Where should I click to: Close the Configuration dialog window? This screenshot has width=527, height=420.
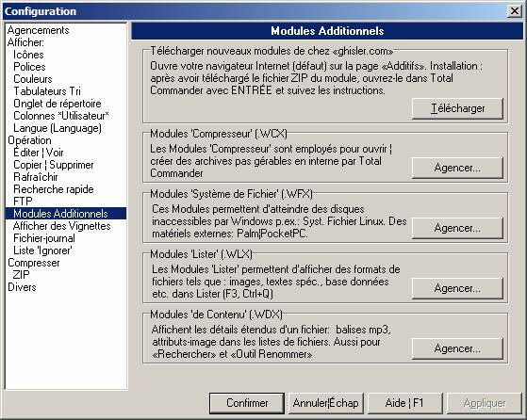coord(514,11)
